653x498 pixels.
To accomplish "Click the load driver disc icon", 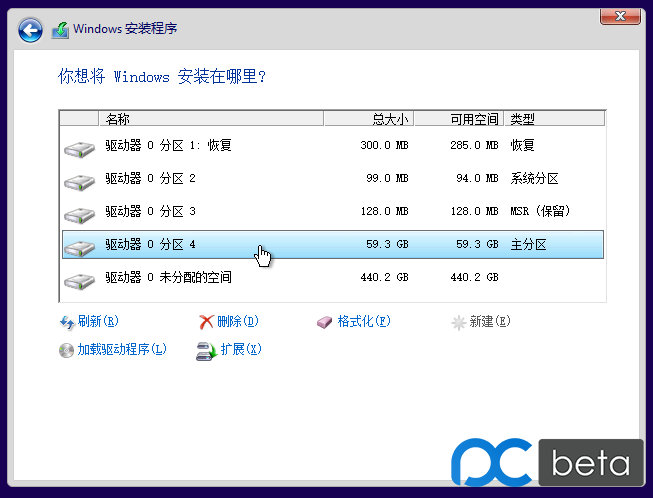I will click(67, 351).
